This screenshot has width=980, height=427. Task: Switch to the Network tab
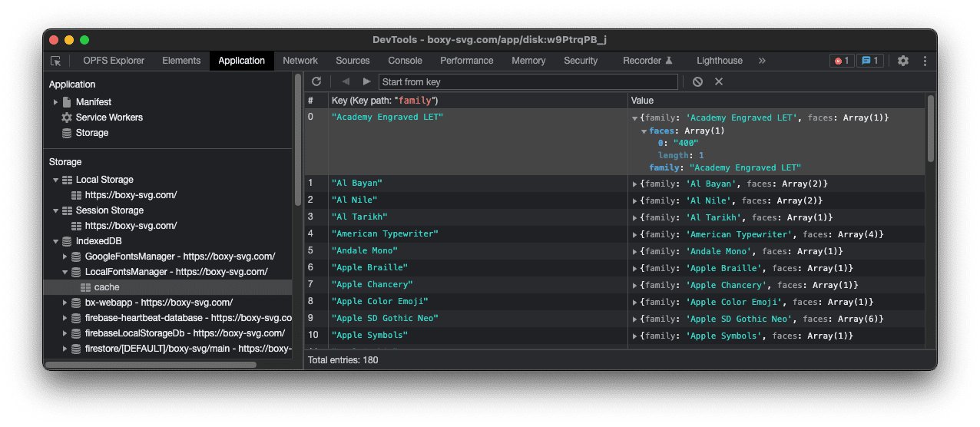click(x=300, y=61)
